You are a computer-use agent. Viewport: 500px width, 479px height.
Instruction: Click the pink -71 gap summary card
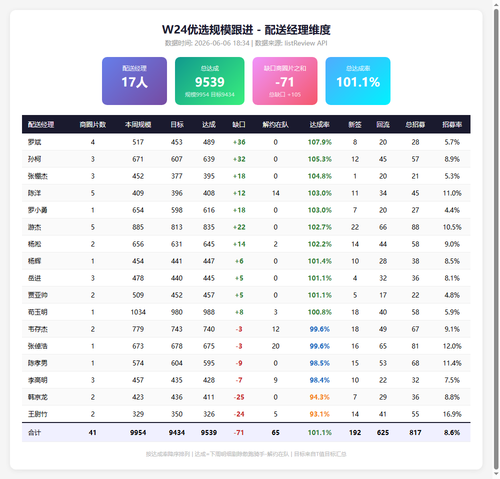click(x=285, y=81)
